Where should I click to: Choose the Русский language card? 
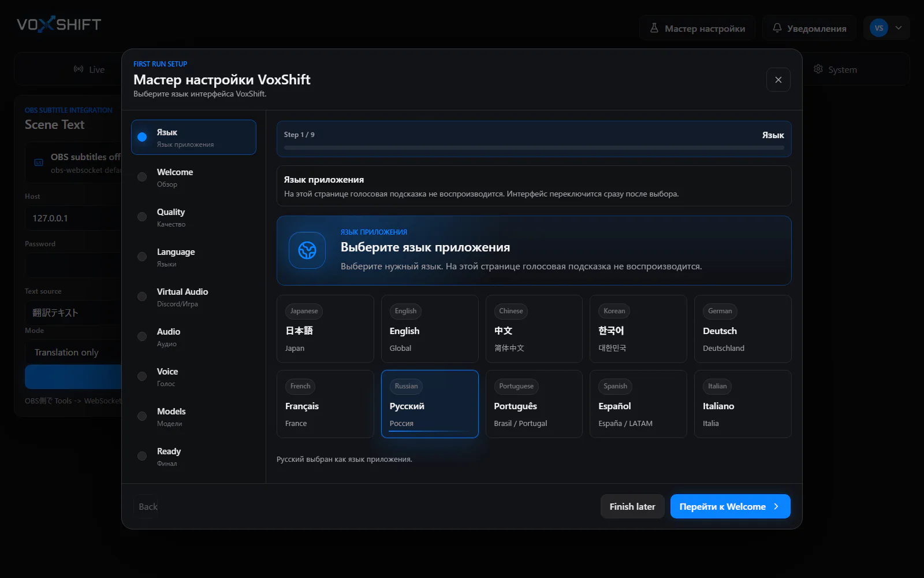click(x=430, y=404)
